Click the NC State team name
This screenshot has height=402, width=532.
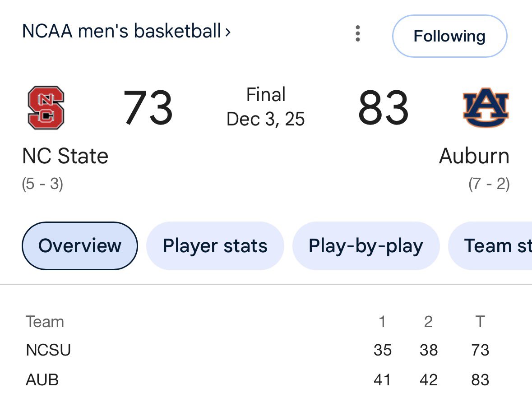[x=65, y=157]
